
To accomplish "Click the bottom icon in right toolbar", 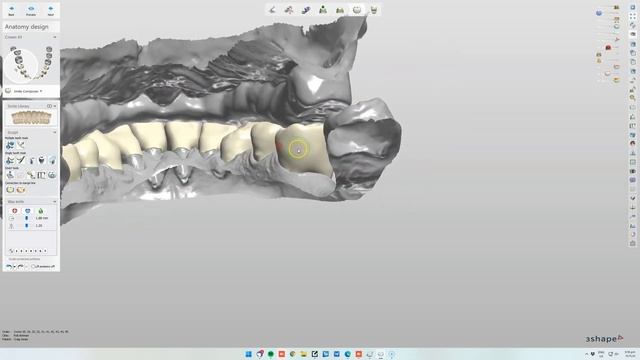I will point(633,243).
